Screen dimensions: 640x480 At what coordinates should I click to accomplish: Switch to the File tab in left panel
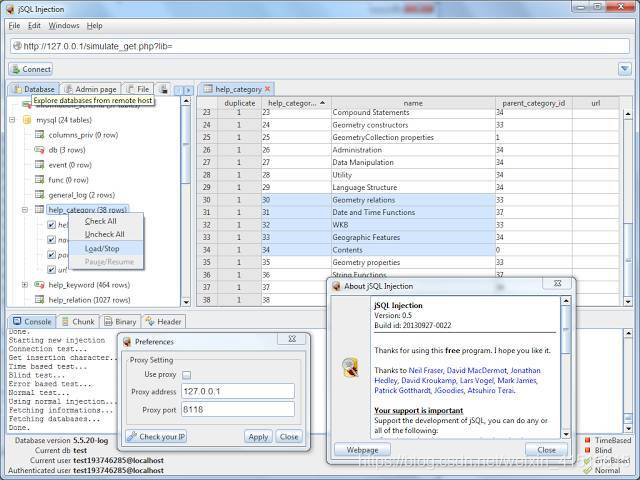[x=138, y=89]
